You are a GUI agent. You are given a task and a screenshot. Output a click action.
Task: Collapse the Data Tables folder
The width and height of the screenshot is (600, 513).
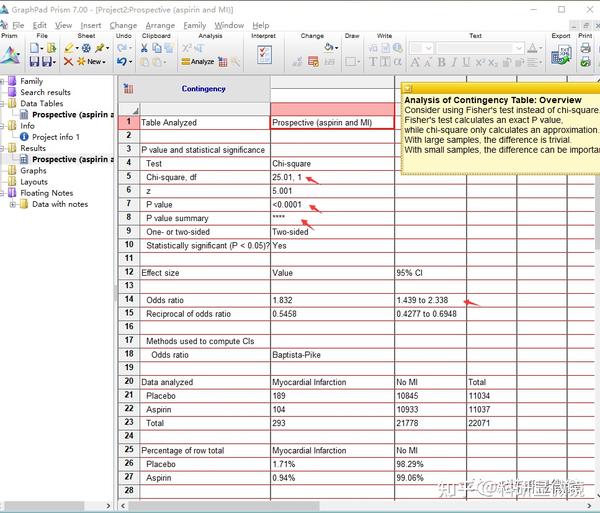click(2, 103)
